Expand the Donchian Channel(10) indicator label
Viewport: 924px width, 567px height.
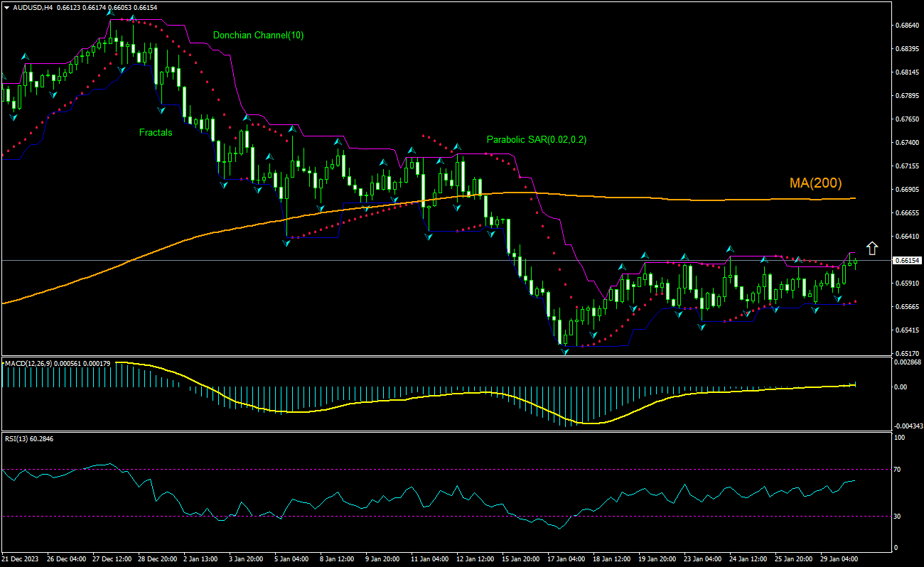tap(258, 36)
